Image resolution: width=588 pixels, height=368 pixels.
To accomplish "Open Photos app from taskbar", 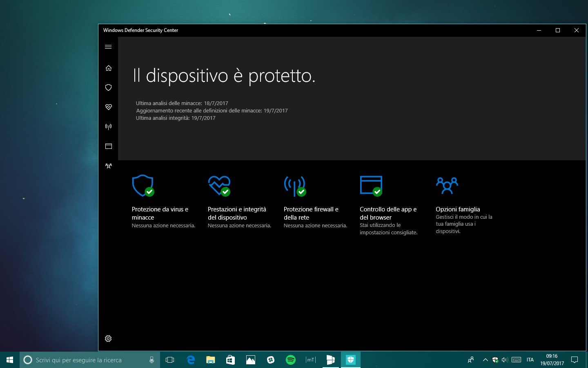I will [x=250, y=360].
